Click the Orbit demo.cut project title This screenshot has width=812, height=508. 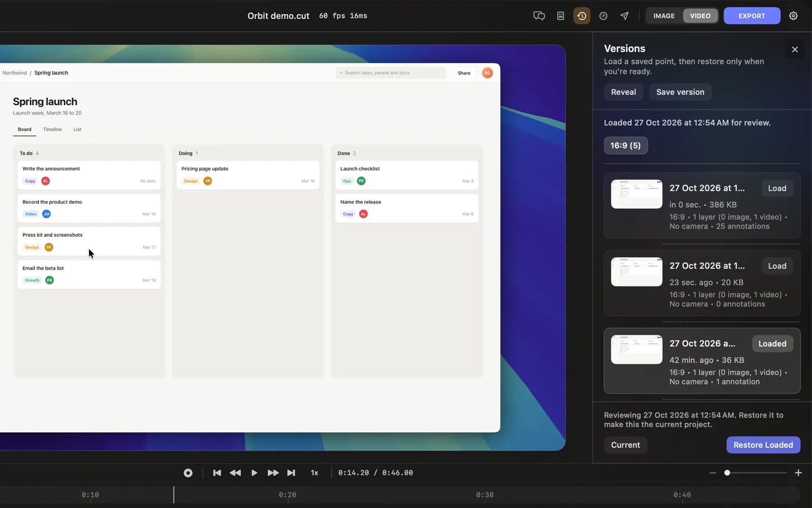click(x=278, y=16)
